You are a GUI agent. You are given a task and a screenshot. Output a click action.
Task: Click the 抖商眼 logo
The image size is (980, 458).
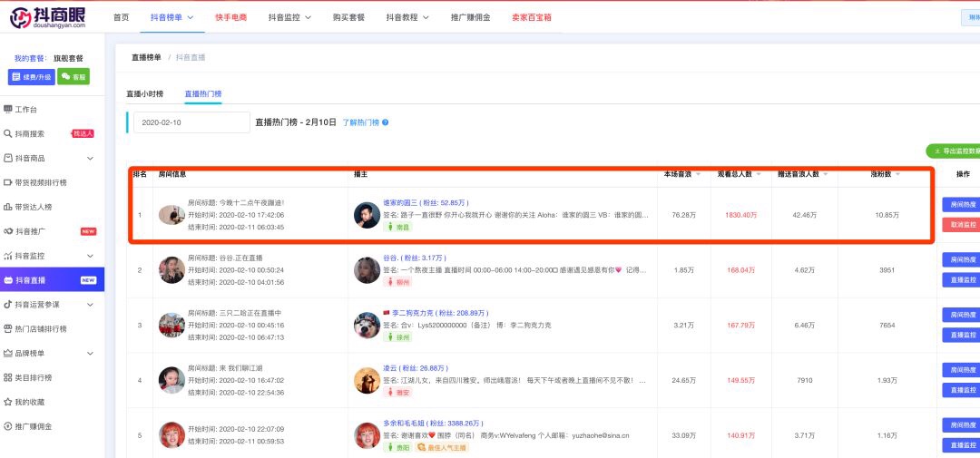click(48, 17)
